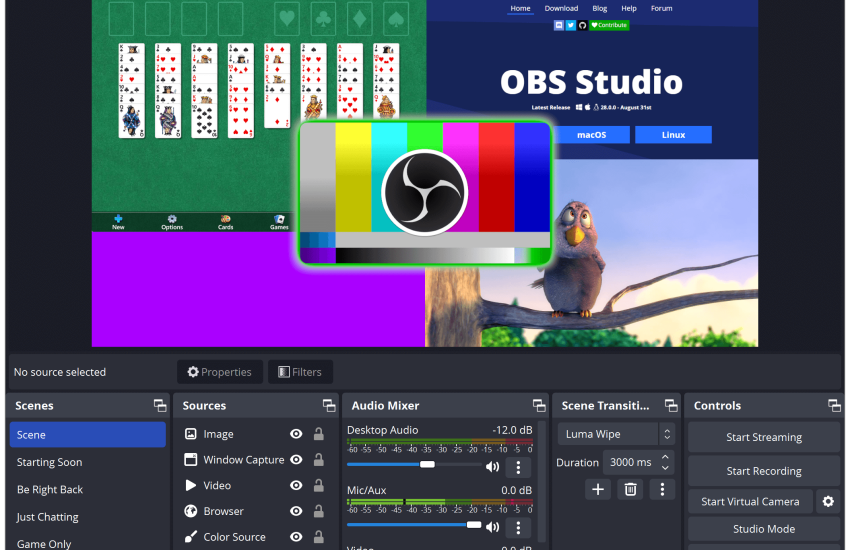
Task: Lock the Video source
Action: tap(318, 486)
